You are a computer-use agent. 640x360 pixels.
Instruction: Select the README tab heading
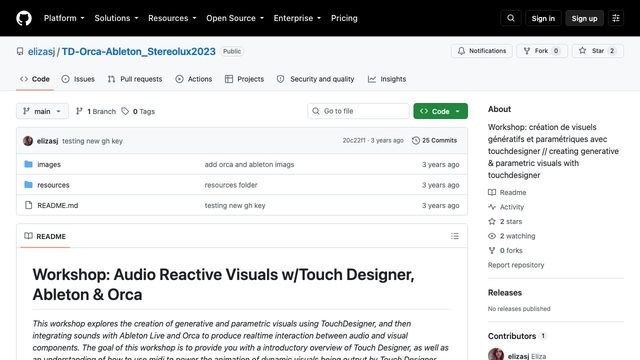click(45, 236)
